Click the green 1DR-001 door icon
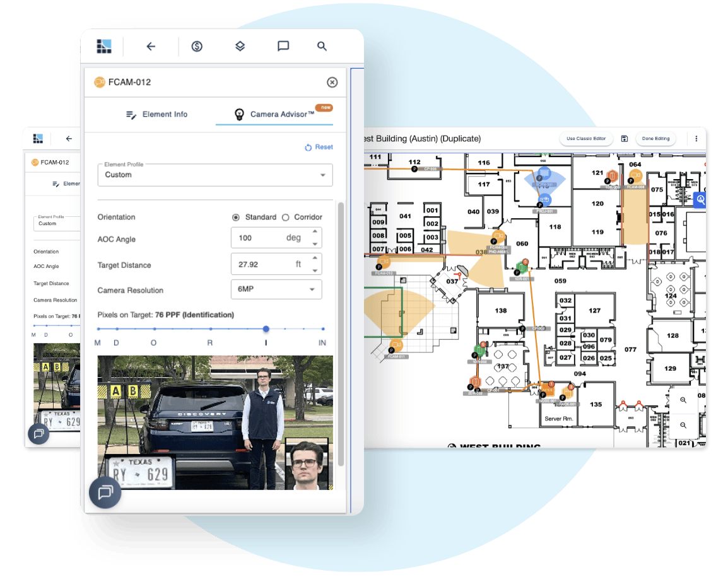The width and height of the screenshot is (728, 582). click(522, 267)
